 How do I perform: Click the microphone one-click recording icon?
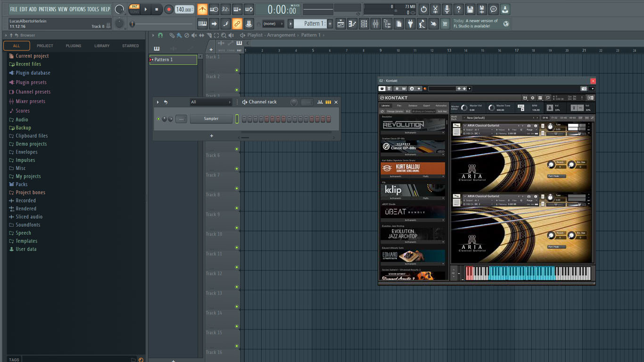pos(446,9)
